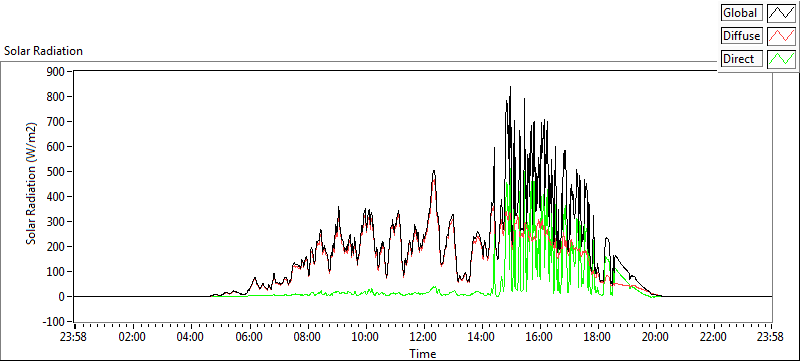Click the Diffuse plot legend label
Screen dimensions: 800x361
742,36
